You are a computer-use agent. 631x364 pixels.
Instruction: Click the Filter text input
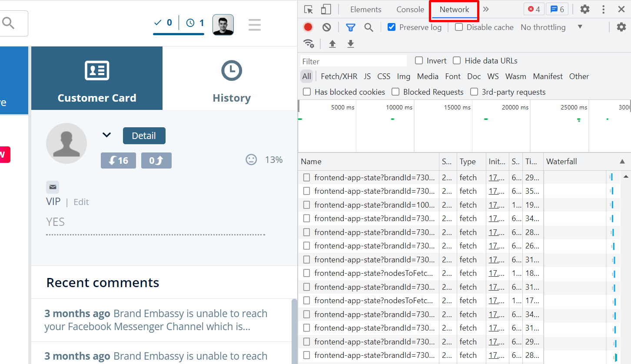click(x=353, y=61)
